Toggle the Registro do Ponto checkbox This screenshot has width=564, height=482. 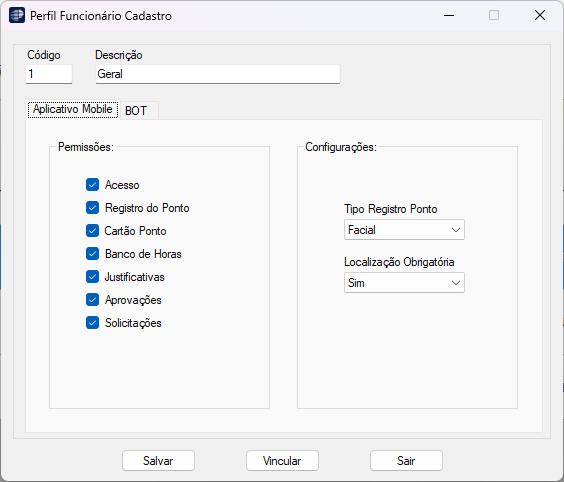pos(92,208)
